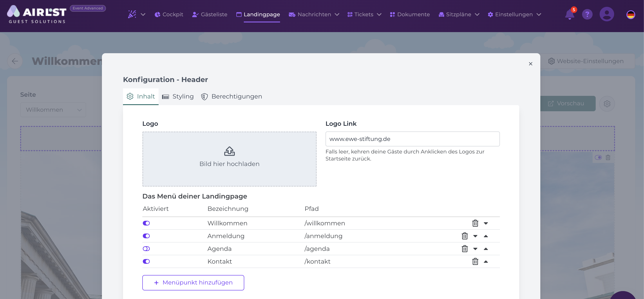This screenshot has width=644, height=299.
Task: Disable the Willkommen menu toggle
Action: [146, 223]
